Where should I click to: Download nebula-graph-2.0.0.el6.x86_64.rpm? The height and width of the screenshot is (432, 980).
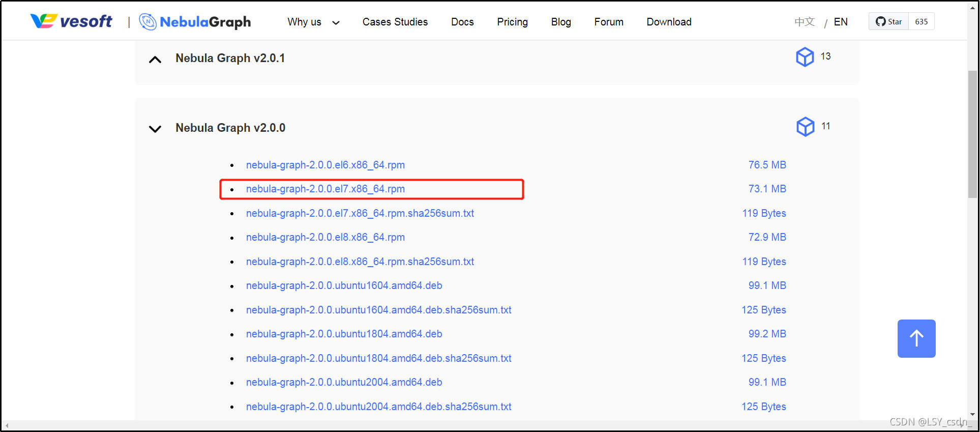tap(325, 165)
